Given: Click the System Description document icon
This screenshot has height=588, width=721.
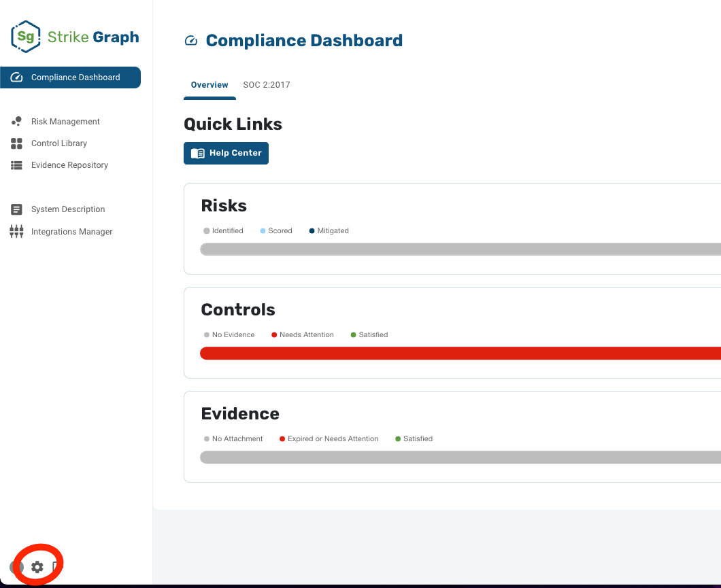Looking at the screenshot, I should tap(16, 209).
